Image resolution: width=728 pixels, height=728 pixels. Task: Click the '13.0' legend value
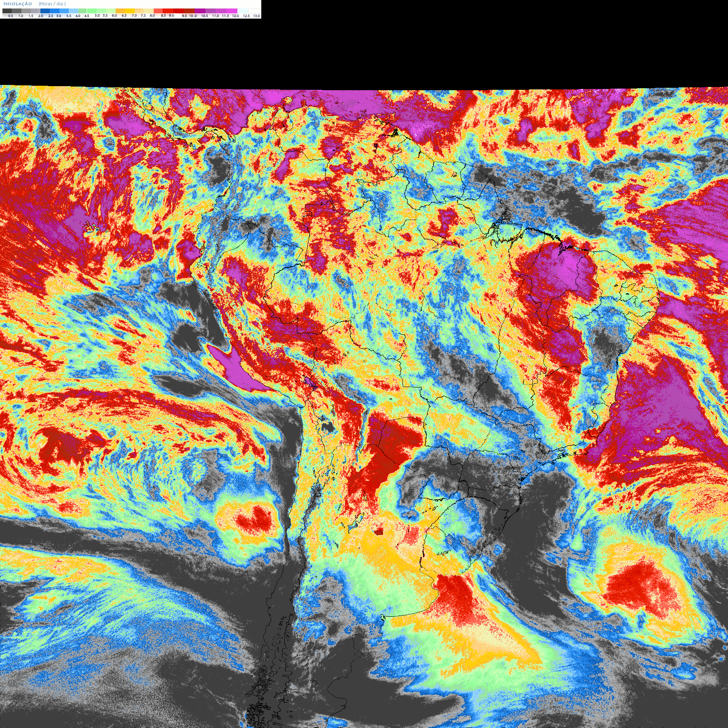coord(256,16)
